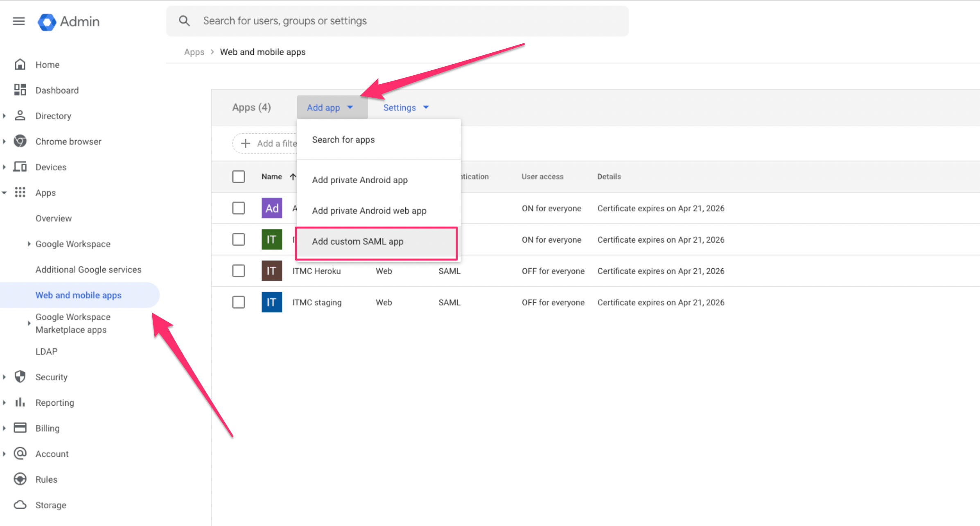
Task: Click OFF for everyone in ITMC Heroku row
Action: pyautogui.click(x=553, y=271)
